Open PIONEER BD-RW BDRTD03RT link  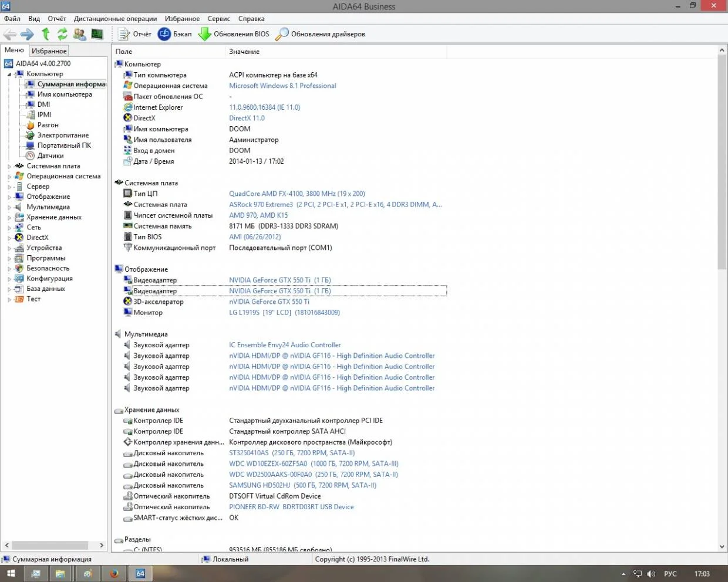click(x=291, y=507)
